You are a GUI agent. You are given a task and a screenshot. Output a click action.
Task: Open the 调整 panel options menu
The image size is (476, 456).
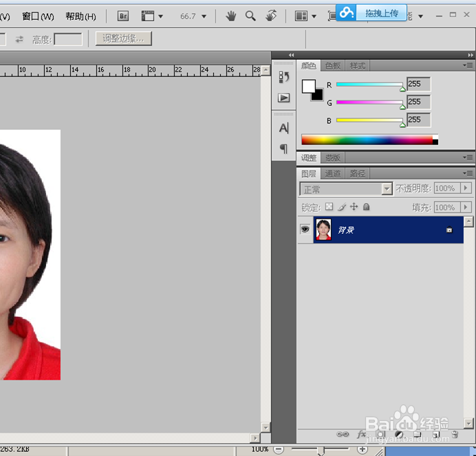click(468, 158)
